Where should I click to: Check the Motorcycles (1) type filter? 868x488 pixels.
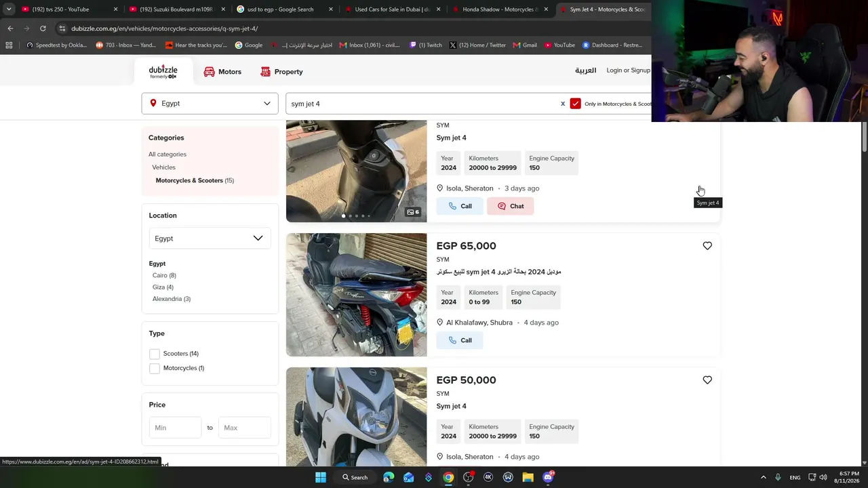[155, 368]
